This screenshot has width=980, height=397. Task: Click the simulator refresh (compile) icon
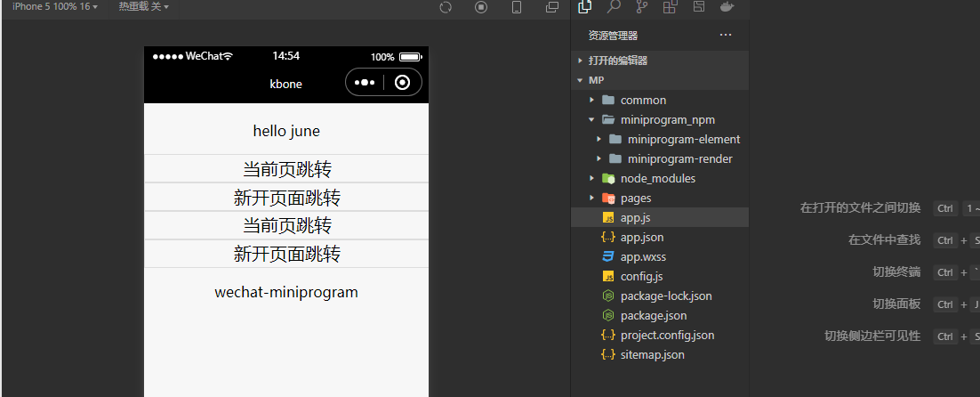(x=446, y=7)
